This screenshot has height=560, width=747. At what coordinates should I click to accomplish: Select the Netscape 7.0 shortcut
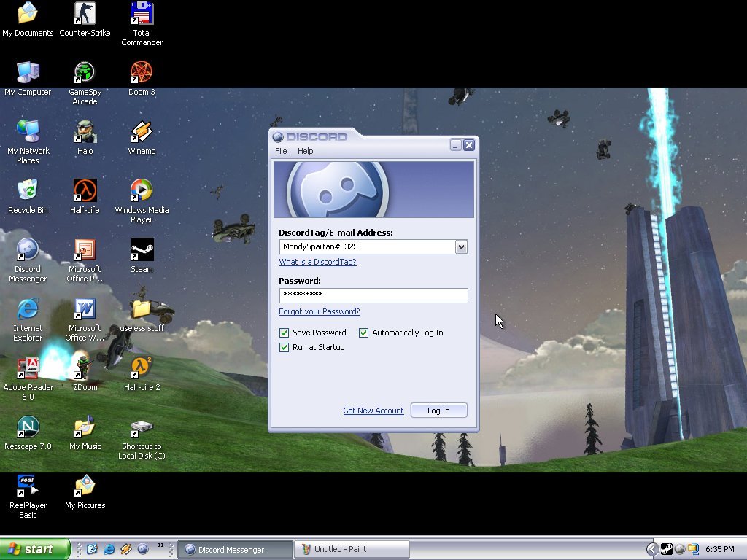pos(28,433)
